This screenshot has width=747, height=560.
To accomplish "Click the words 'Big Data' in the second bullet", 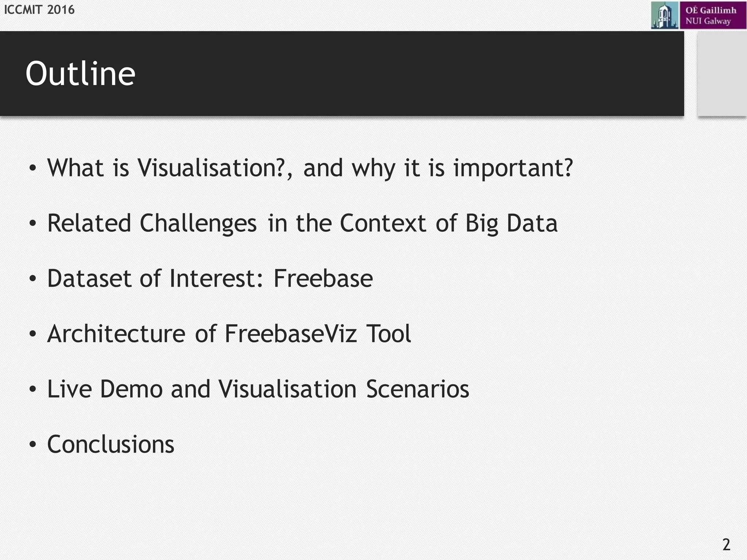I will pyautogui.click(x=511, y=223).
